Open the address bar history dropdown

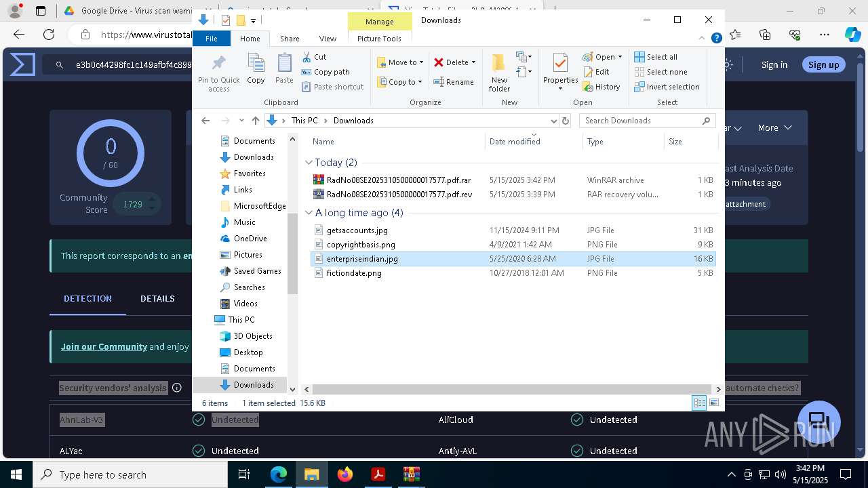point(553,121)
